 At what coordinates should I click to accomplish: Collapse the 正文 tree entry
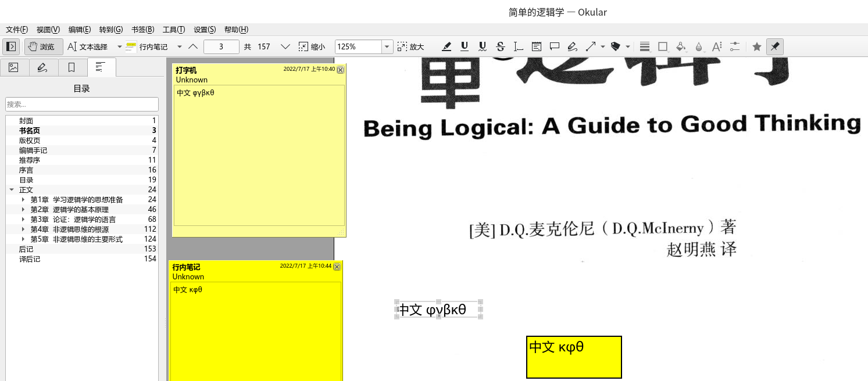(x=12, y=190)
